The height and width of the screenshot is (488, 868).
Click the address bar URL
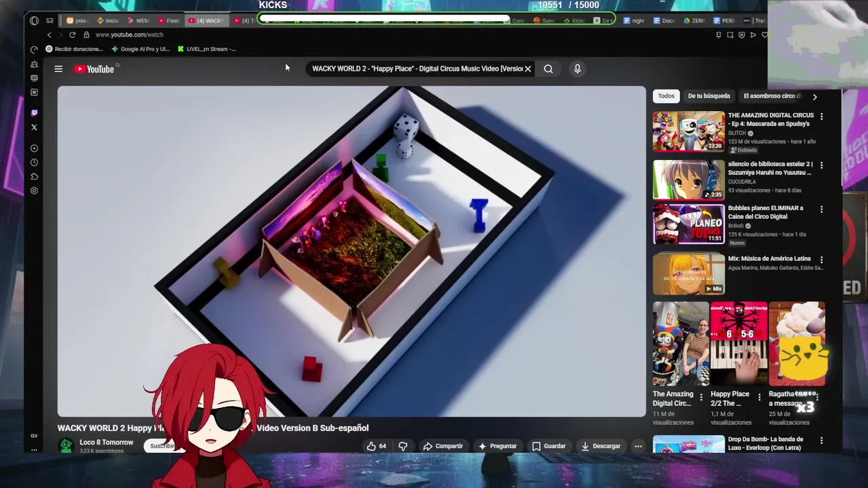tap(129, 35)
